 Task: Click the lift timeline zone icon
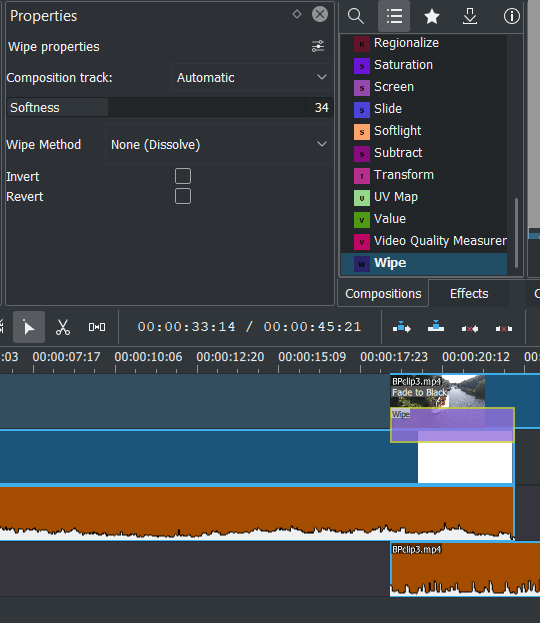point(504,329)
